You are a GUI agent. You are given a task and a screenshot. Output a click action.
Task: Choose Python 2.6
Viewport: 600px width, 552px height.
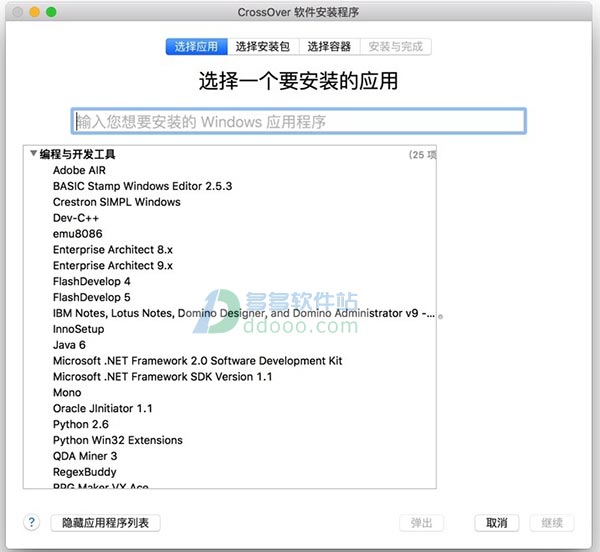[81, 424]
